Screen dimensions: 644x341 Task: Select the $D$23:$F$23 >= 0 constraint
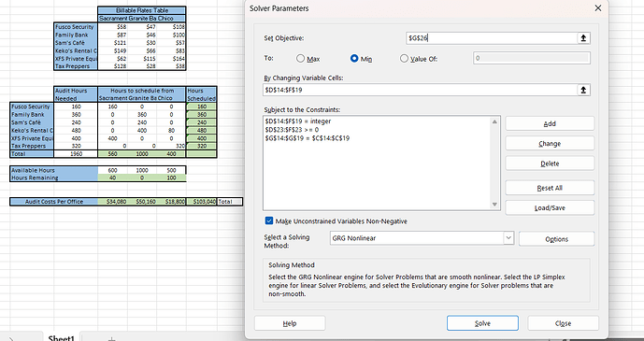292,130
